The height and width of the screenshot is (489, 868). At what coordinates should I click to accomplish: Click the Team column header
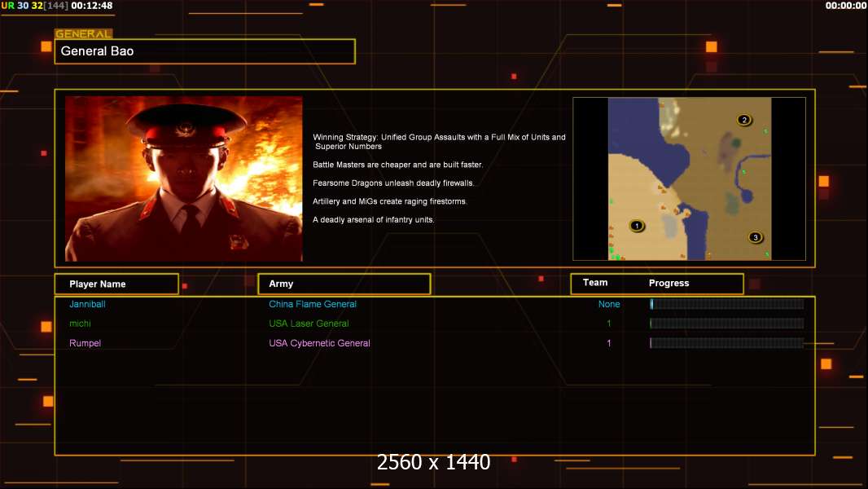coord(595,283)
